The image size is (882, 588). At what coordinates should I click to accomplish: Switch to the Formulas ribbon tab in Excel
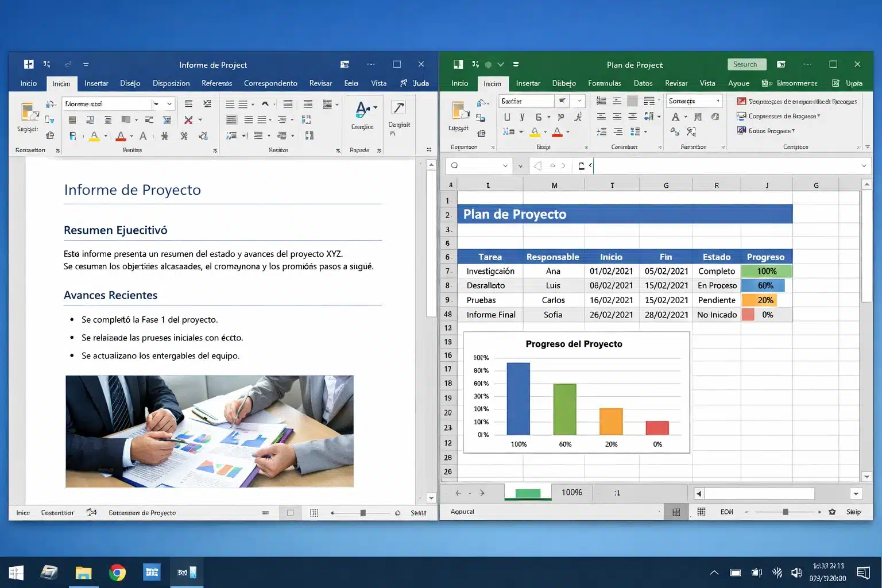click(x=604, y=83)
